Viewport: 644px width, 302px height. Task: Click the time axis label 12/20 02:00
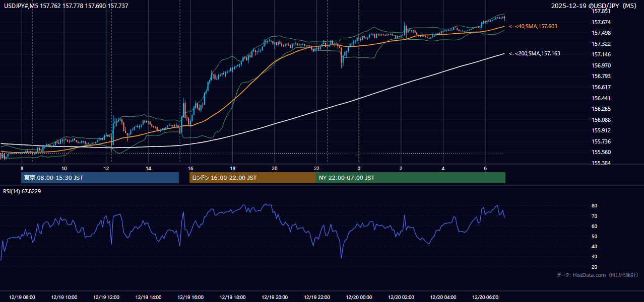tap(401, 297)
